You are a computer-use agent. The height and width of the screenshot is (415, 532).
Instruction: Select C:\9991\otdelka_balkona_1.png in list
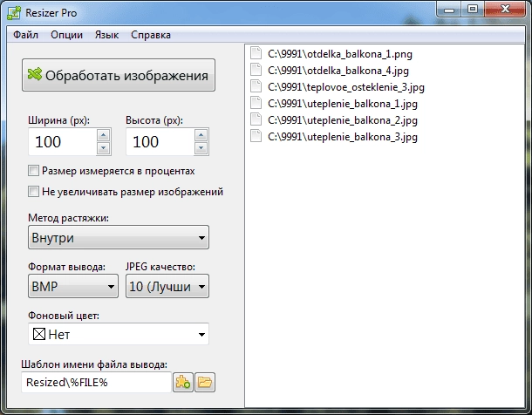click(340, 54)
